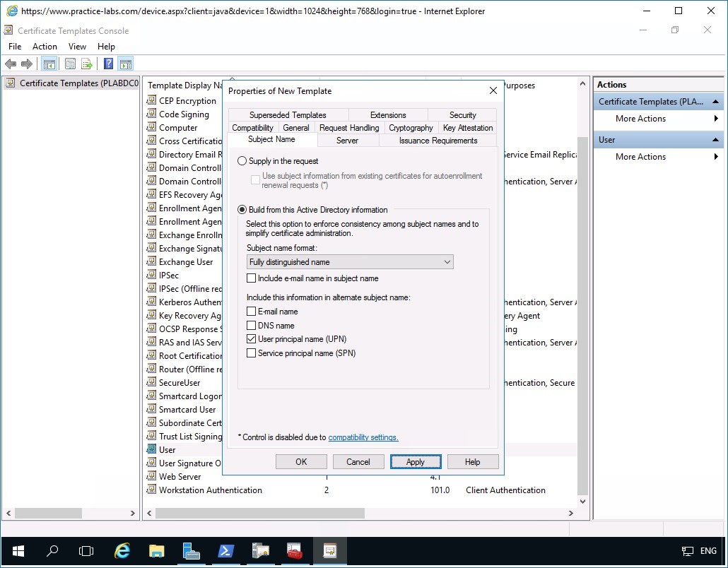
Task: Expand More Actions under Certificate Templates
Action: coord(642,119)
